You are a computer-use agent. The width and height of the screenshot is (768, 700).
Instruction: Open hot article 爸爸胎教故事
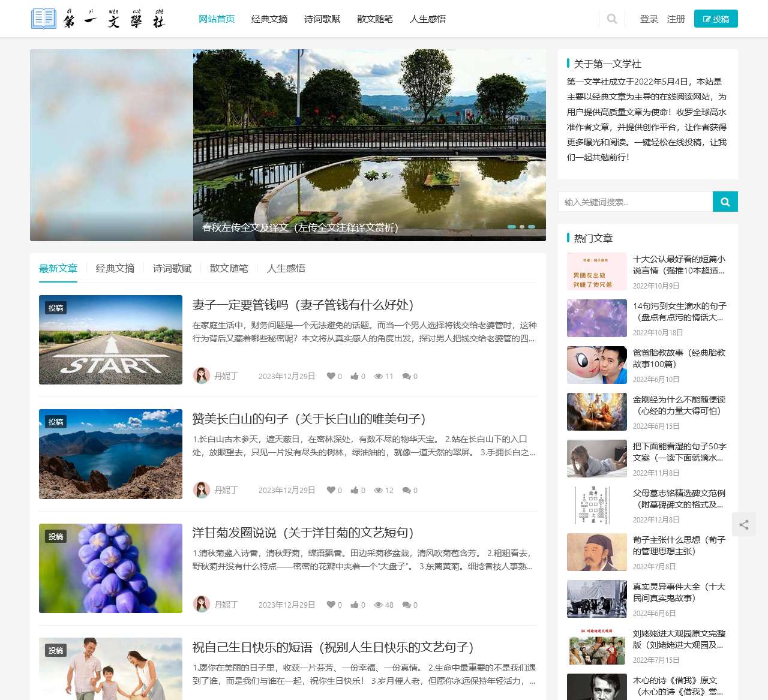tap(679, 358)
